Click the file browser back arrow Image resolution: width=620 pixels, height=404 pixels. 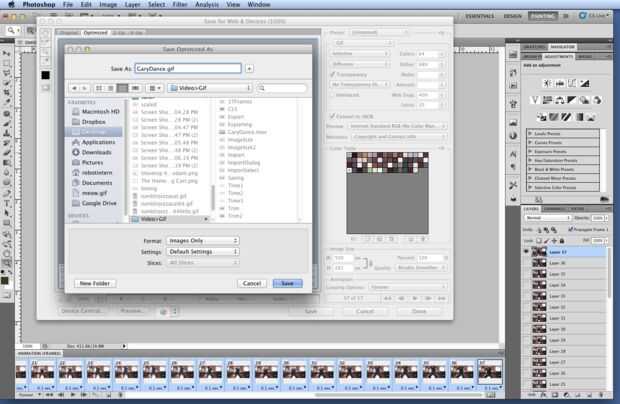[x=74, y=88]
